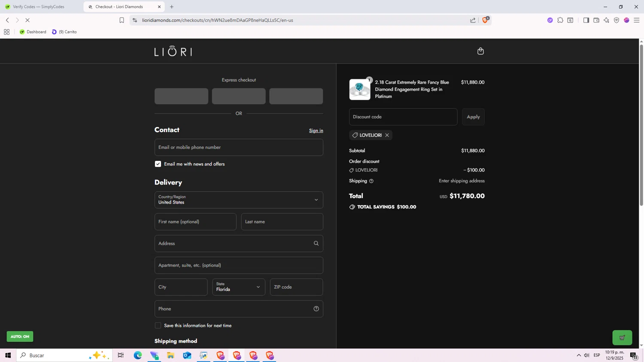Click the First name (optional) field
644x362 pixels.
pos(195,222)
